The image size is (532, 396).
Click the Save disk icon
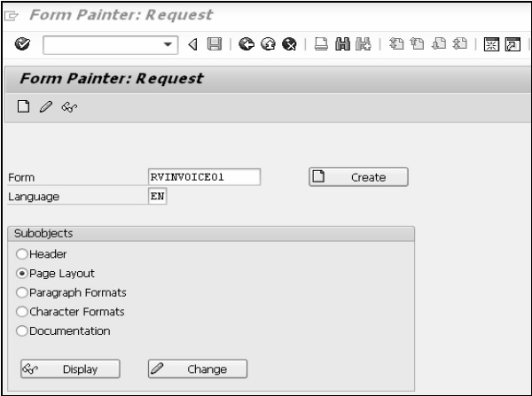216,44
